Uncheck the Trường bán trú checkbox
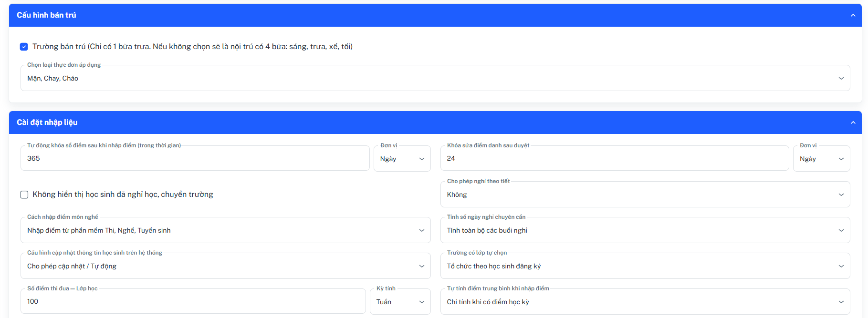868x318 pixels. [x=24, y=47]
